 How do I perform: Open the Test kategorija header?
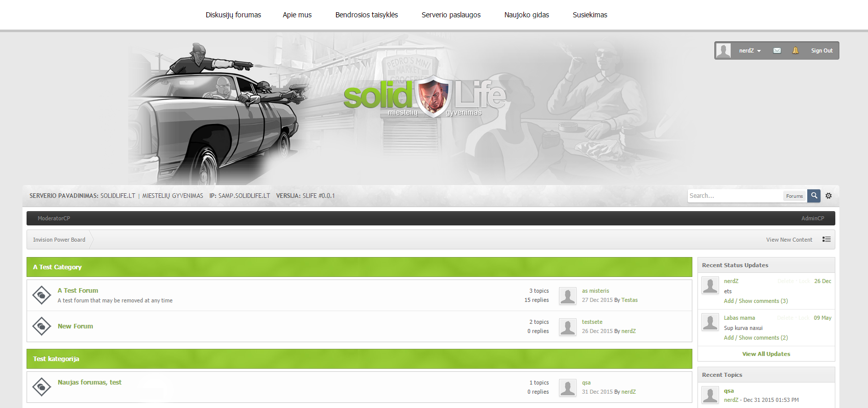[x=56, y=359]
